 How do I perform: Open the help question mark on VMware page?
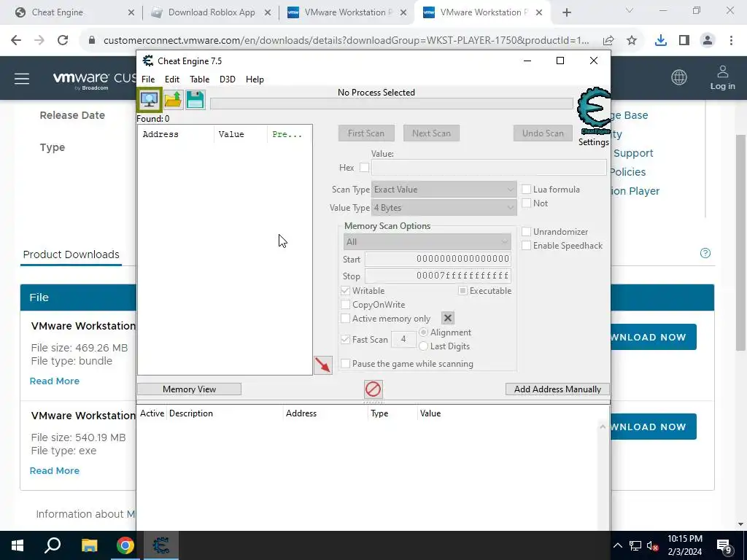tap(705, 253)
